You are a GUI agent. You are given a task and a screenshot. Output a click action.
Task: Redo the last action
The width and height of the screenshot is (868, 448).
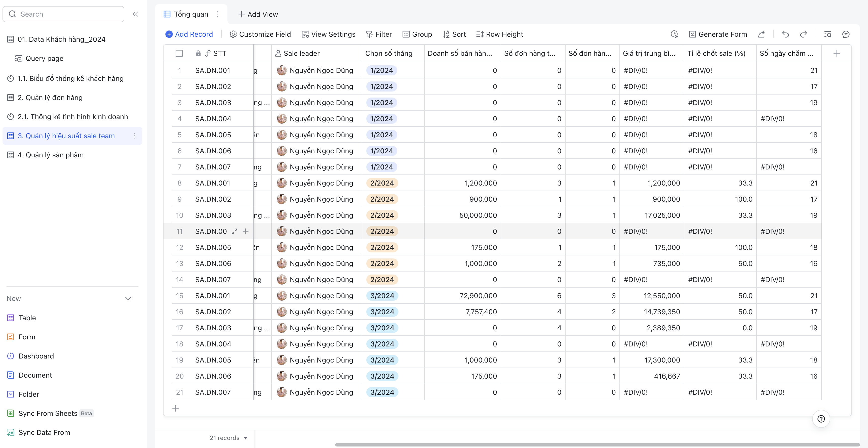point(804,34)
